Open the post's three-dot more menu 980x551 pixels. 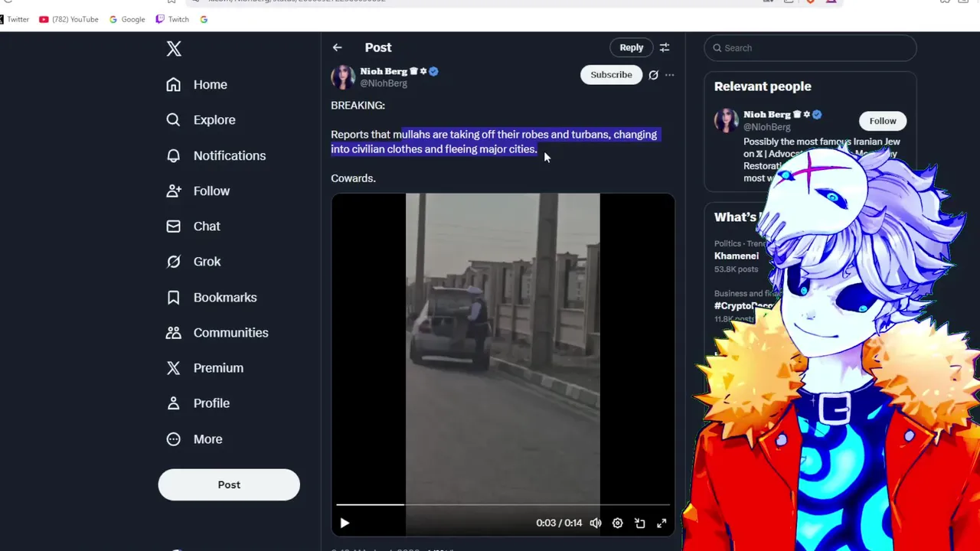(x=669, y=75)
